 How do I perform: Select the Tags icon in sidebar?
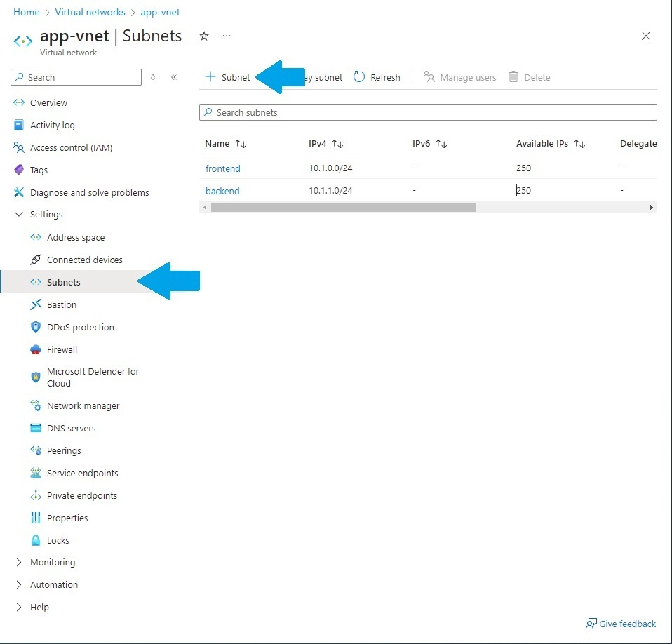point(19,170)
